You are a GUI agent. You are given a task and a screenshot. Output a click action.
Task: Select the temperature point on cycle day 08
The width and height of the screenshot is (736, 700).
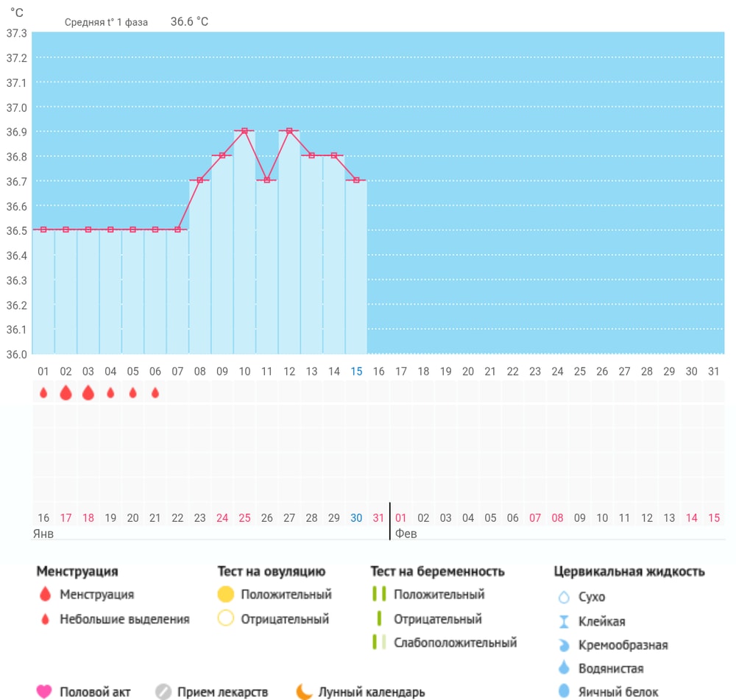(200, 180)
